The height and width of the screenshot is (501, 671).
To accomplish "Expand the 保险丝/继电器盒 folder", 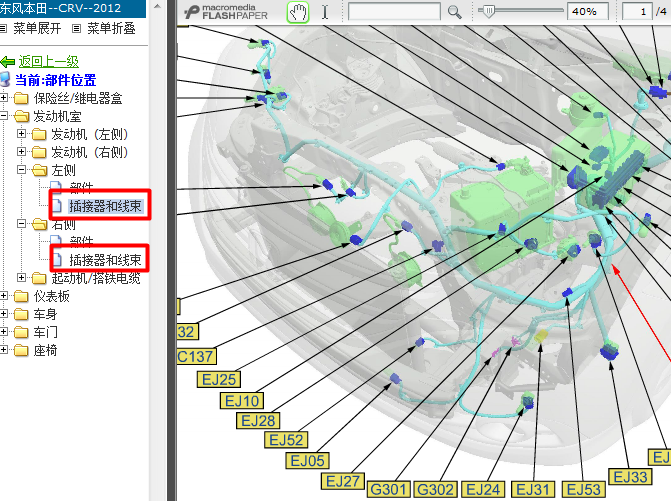I will click(x=4, y=98).
